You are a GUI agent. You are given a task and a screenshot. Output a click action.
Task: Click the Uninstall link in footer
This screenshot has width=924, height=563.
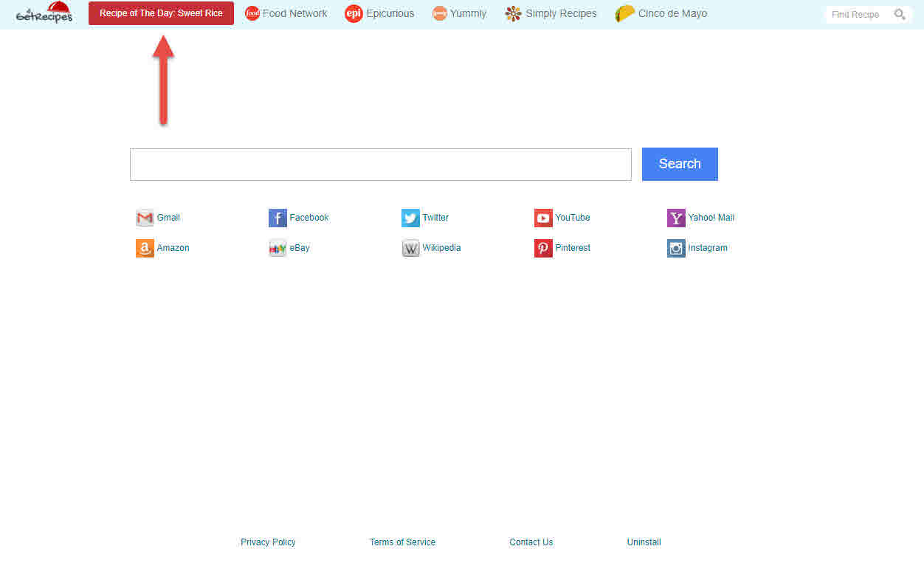(644, 542)
